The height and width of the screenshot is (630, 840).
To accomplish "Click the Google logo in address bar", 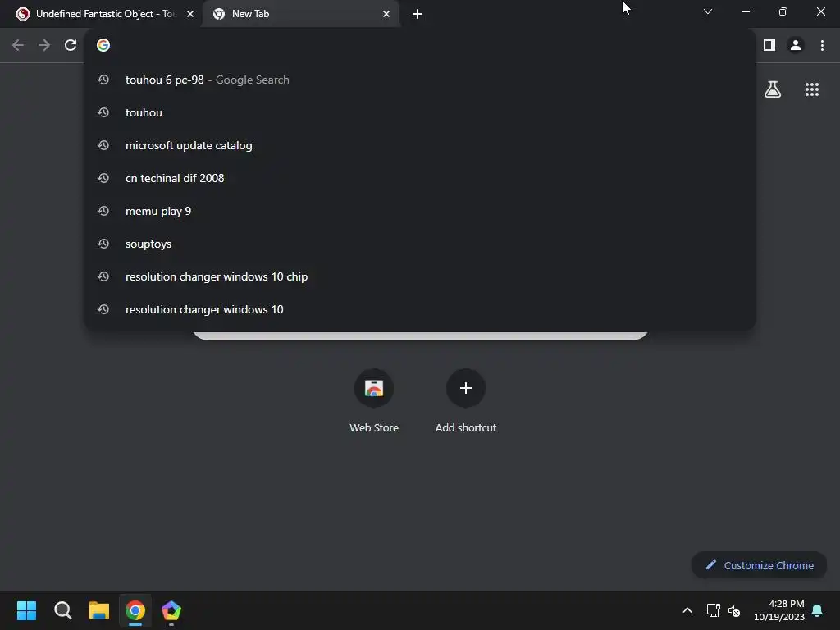I will pyautogui.click(x=103, y=46).
